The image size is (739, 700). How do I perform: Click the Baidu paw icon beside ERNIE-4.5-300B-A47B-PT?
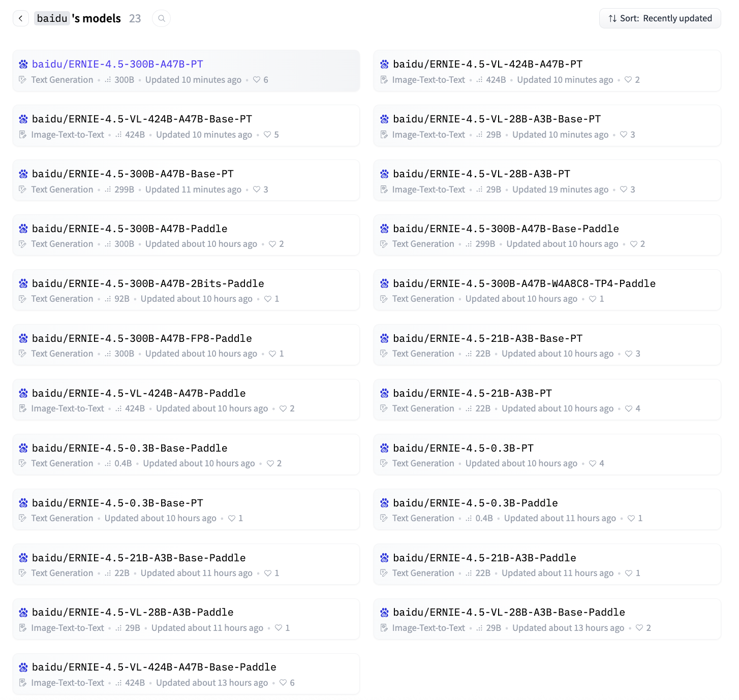(23, 65)
